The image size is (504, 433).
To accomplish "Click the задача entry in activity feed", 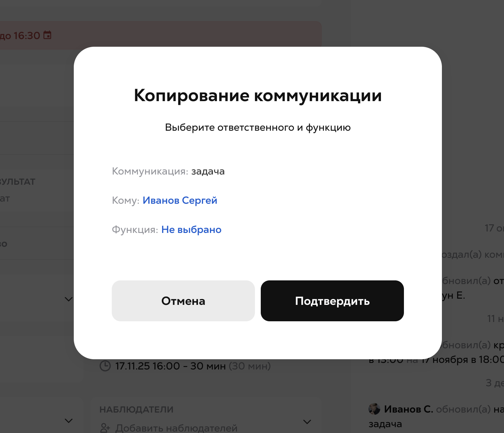I will (x=385, y=424).
